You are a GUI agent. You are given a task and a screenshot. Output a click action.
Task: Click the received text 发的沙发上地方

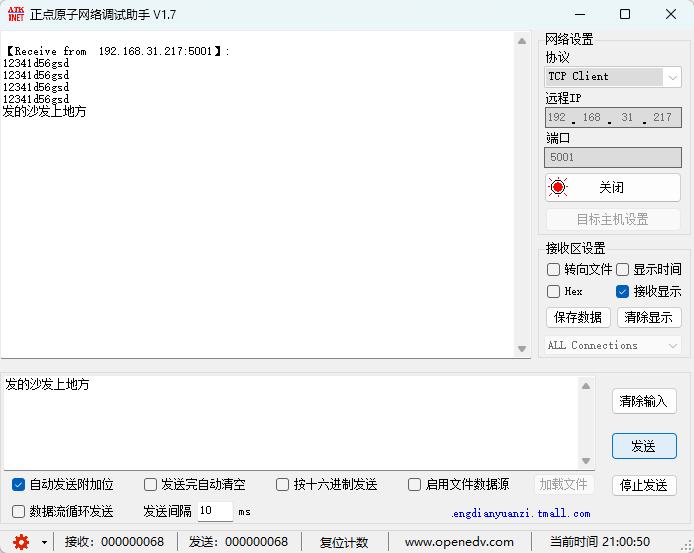point(44,112)
